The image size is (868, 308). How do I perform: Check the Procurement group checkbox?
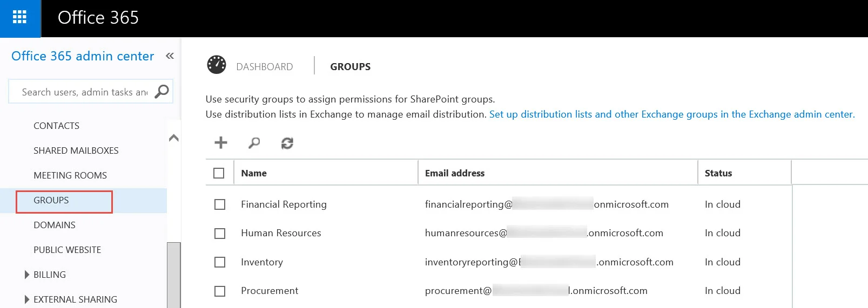220,291
